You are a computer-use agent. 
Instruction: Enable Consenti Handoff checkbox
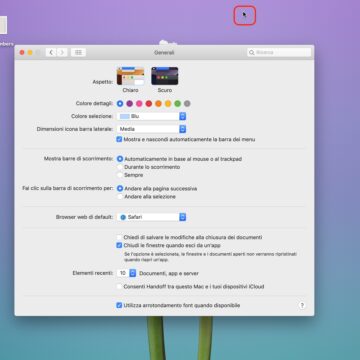pos(119,286)
